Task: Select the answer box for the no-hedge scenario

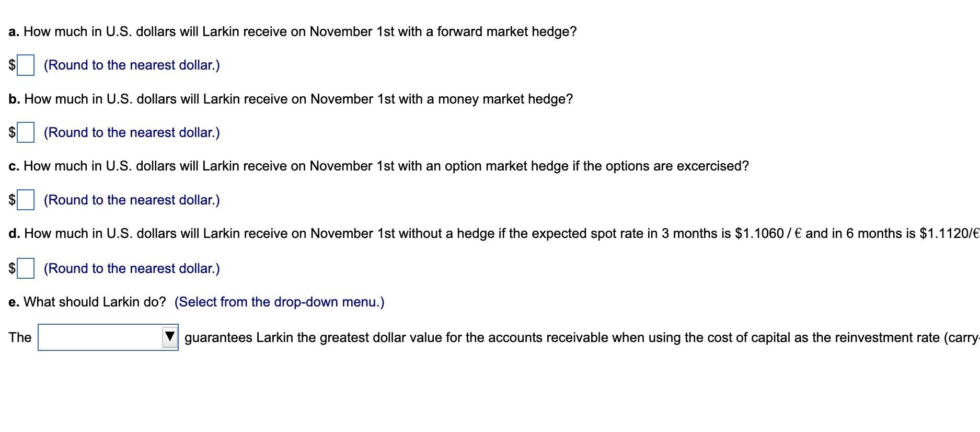Action: pyautogui.click(x=26, y=267)
